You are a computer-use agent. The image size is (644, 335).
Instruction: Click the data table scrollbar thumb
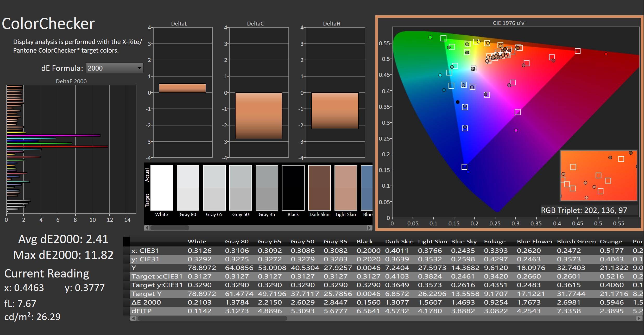(x=212, y=318)
